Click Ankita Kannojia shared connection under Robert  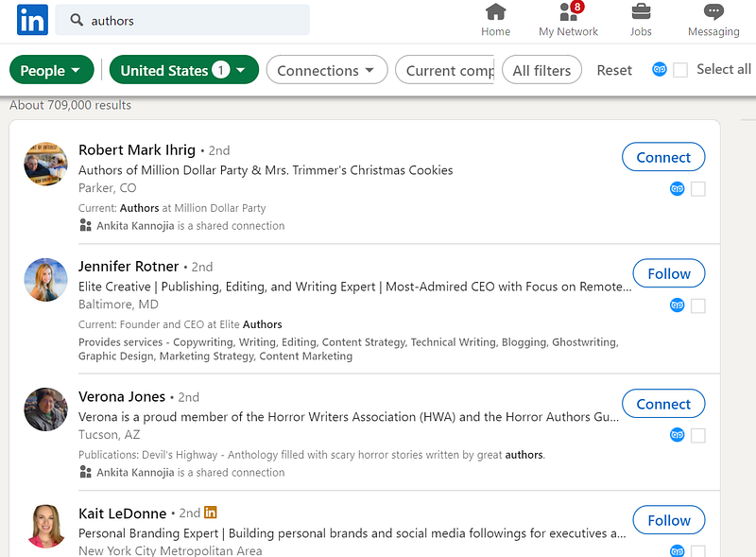pos(191,226)
